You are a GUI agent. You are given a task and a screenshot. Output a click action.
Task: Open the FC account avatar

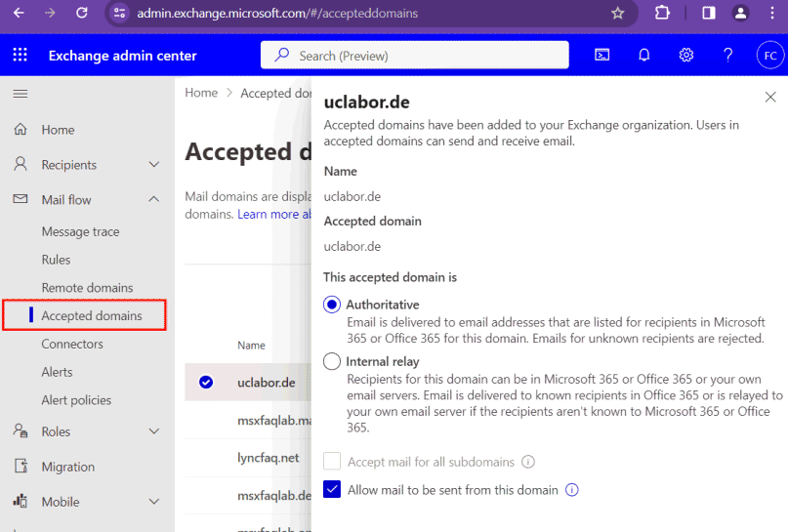(770, 56)
